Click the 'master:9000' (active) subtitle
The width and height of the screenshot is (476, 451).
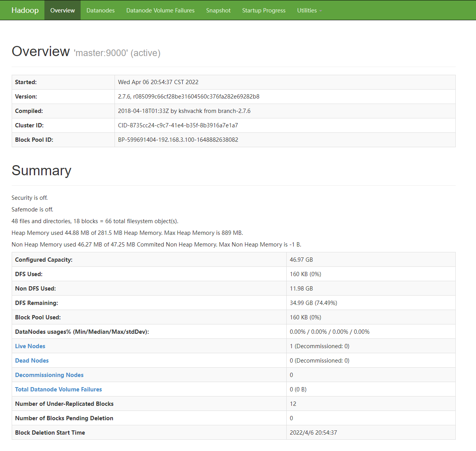click(x=117, y=53)
